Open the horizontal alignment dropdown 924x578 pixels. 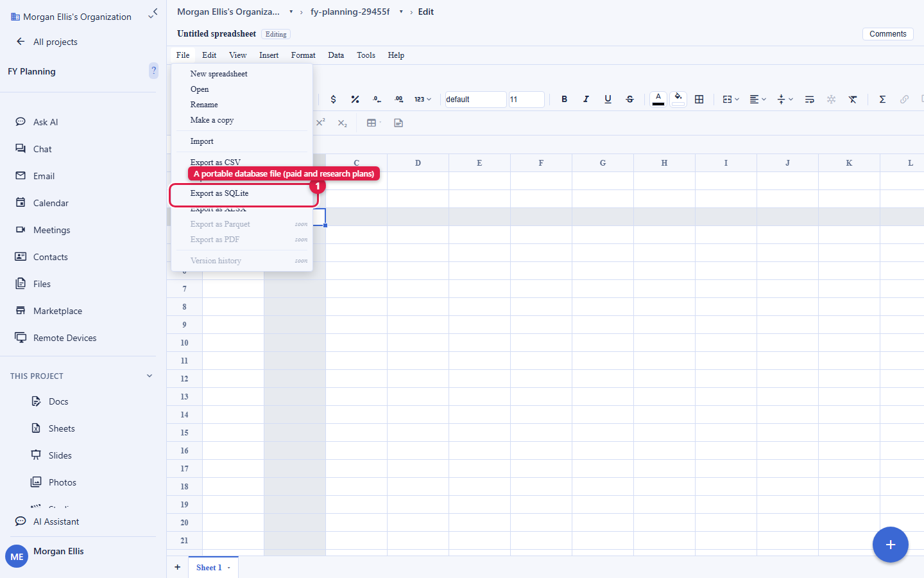[x=758, y=100]
